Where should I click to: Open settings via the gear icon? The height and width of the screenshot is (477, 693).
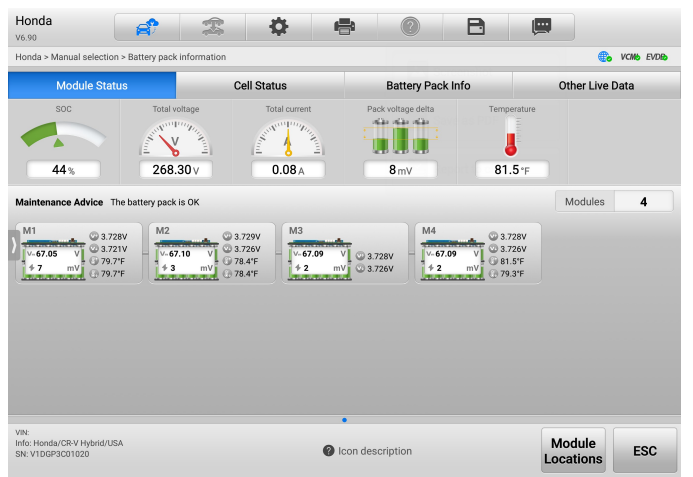tap(279, 27)
